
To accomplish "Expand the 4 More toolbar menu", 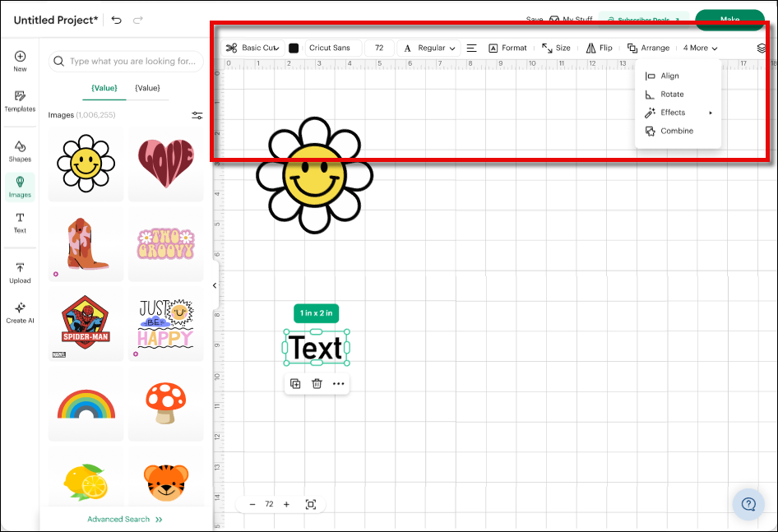I will (x=699, y=48).
